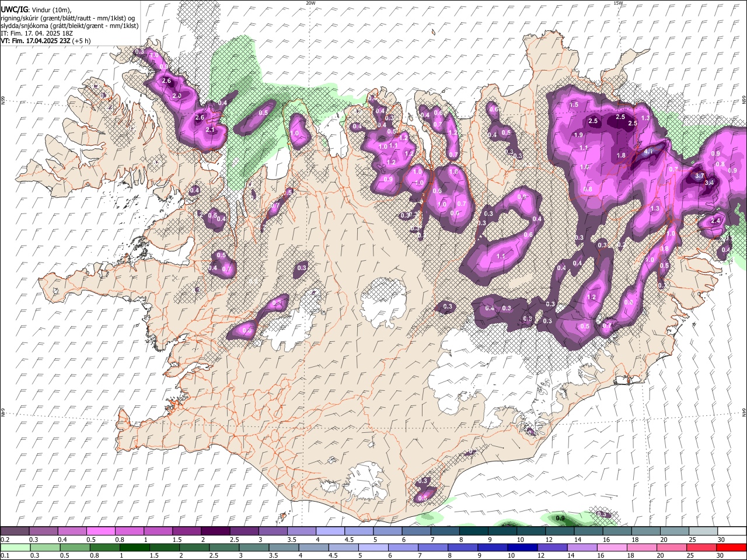Click the 0.9 value in green offshore patch

pyautogui.click(x=560, y=518)
